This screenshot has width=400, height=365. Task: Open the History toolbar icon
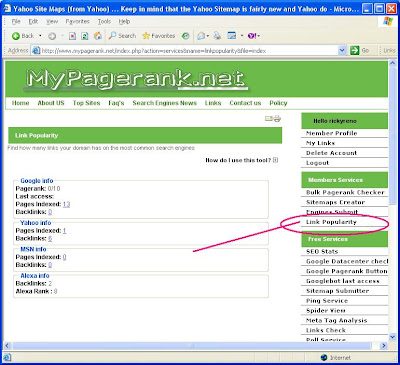(x=186, y=36)
